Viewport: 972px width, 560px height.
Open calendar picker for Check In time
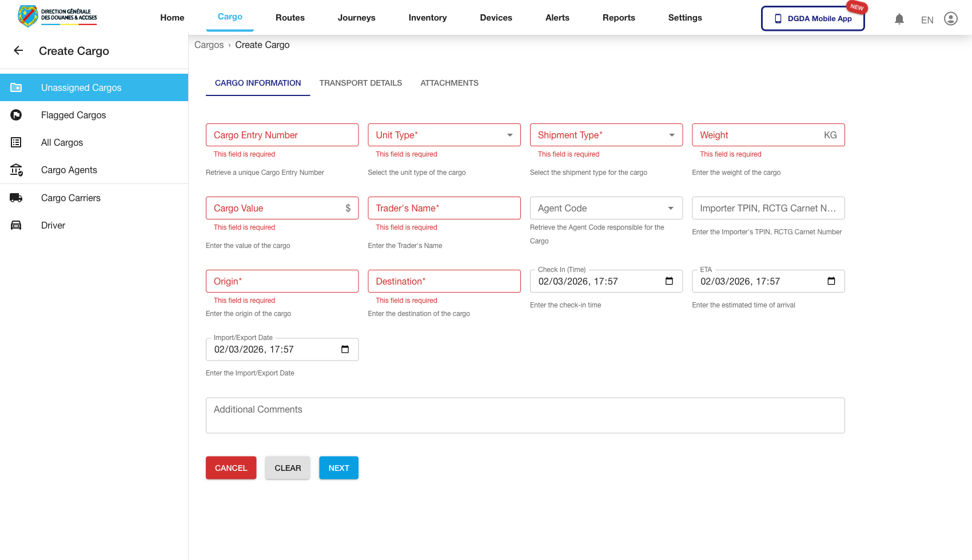click(x=669, y=281)
